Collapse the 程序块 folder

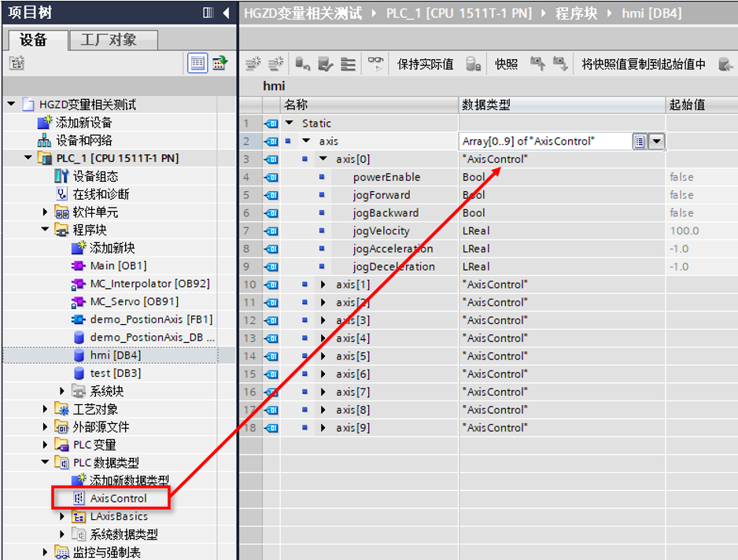[46, 230]
